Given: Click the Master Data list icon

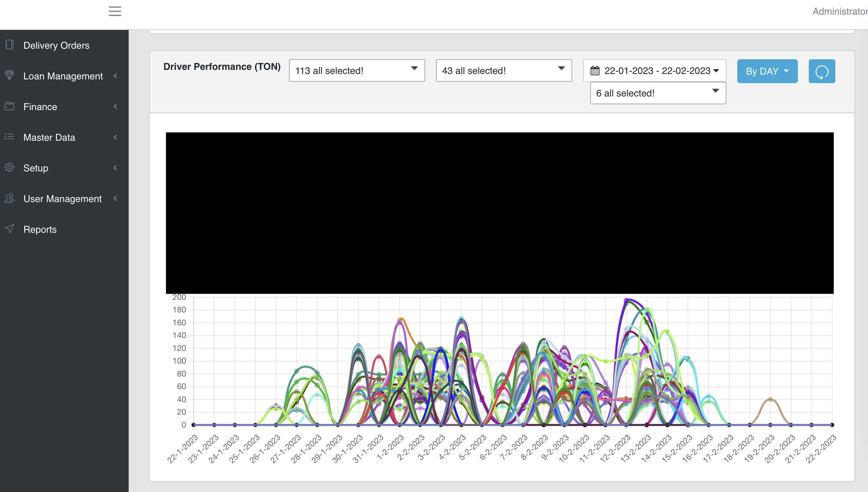Looking at the screenshot, I should [10, 137].
